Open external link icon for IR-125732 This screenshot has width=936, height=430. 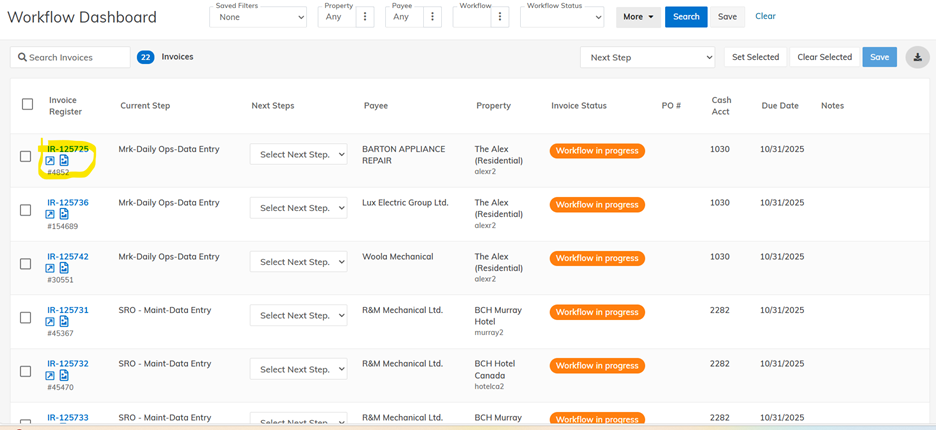point(50,376)
